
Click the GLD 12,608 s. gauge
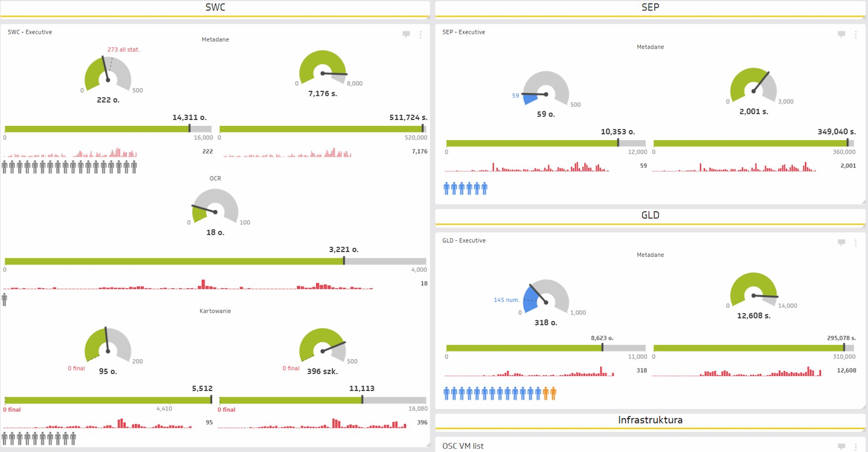[754, 291]
